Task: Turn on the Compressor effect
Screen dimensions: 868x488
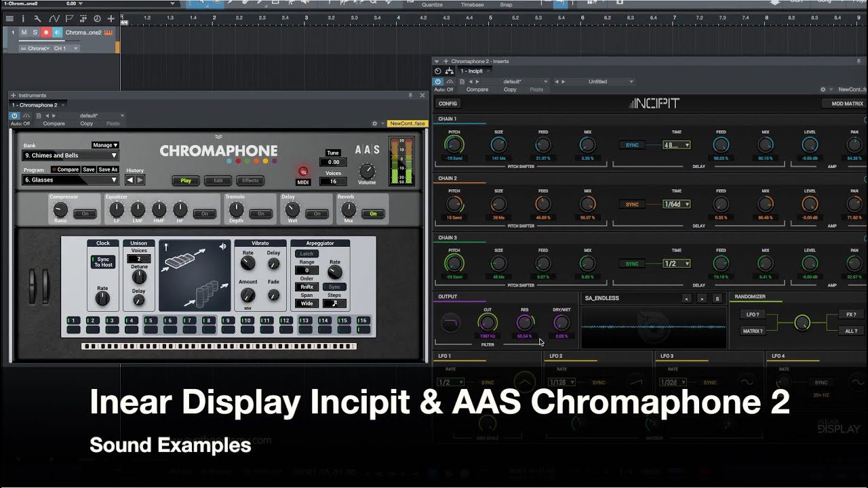Action: tap(85, 213)
